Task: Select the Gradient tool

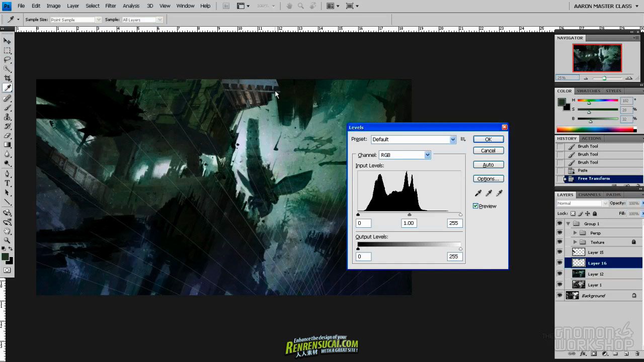Action: tap(7, 145)
